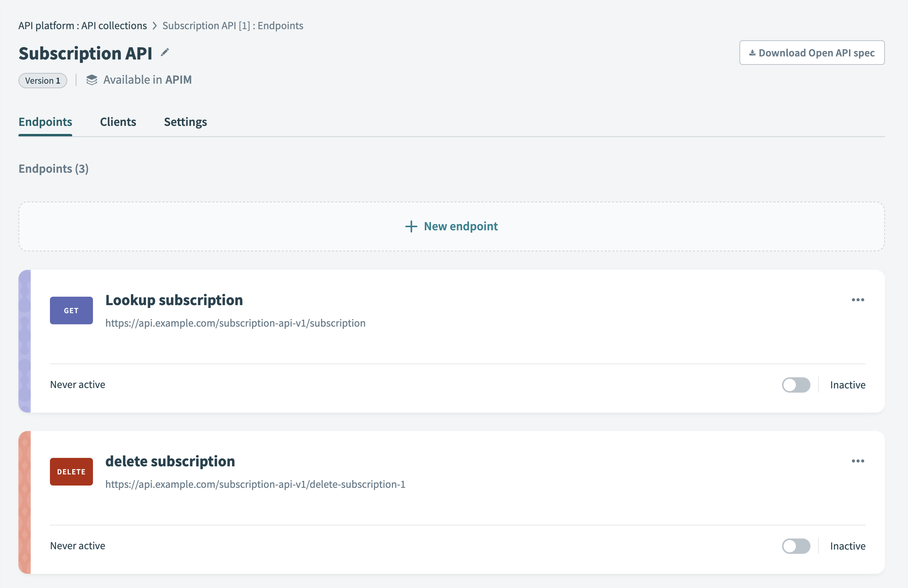Enable the delete subscription endpoint toggle
Viewport: 908px width, 588px height.
[x=795, y=546]
